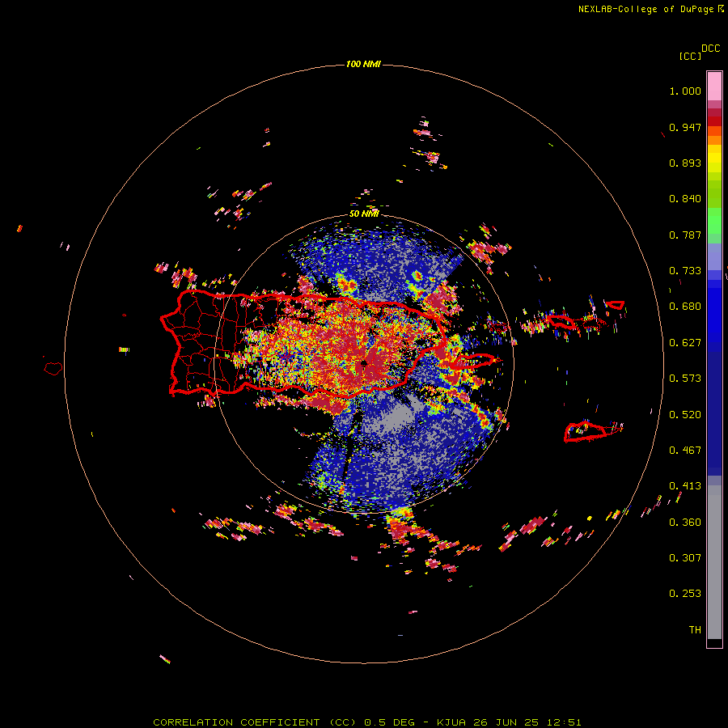Click the Vieques island outline east of Puerto Rico

coord(472,362)
